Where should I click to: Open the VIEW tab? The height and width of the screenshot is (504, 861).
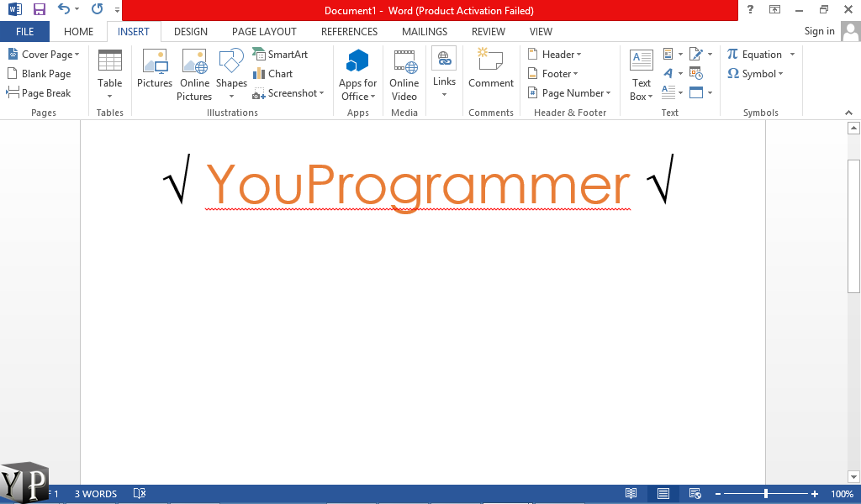tap(541, 32)
